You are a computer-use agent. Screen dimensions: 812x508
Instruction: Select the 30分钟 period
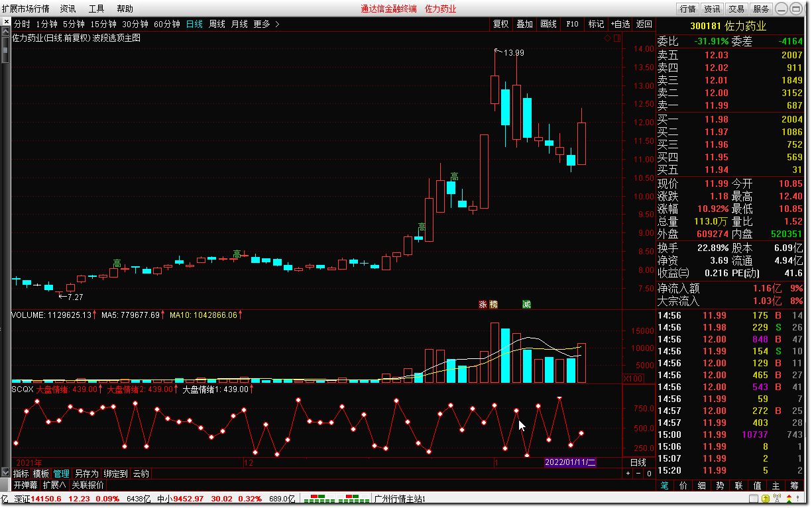pos(135,24)
